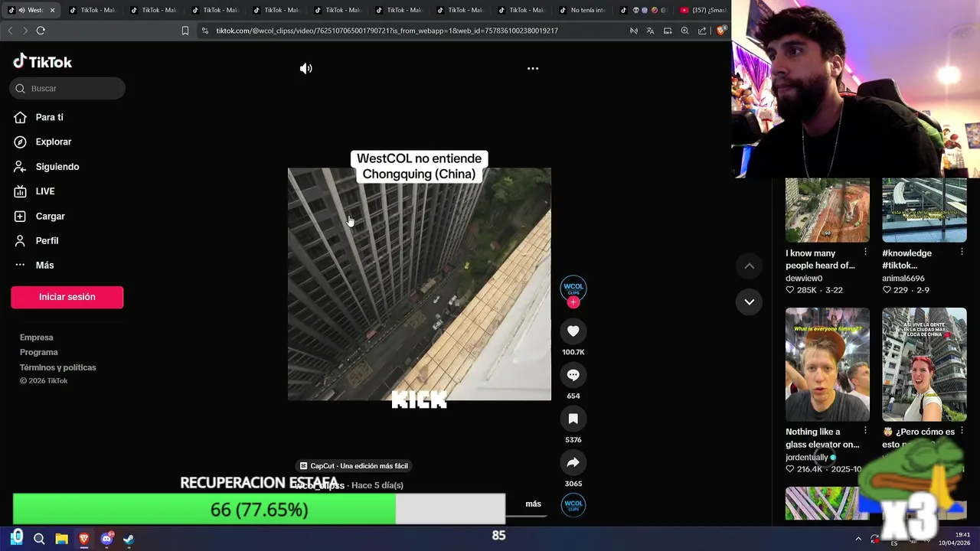Viewport: 980px width, 551px height.
Task: Open the glass elevator video thumbnail
Action: tap(828, 364)
